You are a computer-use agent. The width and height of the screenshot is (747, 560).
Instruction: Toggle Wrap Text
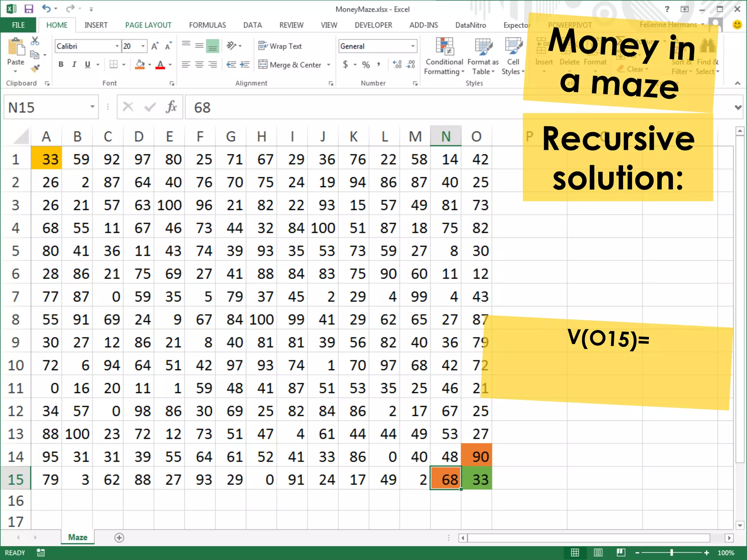point(280,46)
